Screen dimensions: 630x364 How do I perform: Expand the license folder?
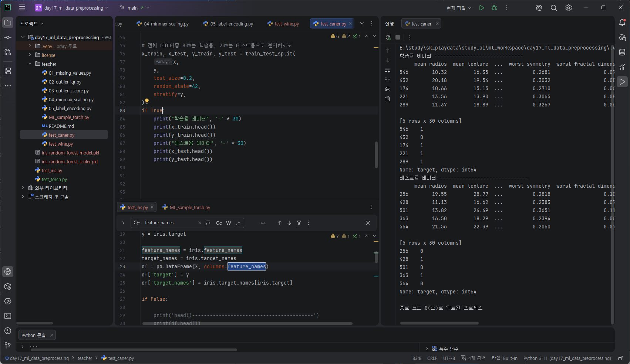coord(30,55)
